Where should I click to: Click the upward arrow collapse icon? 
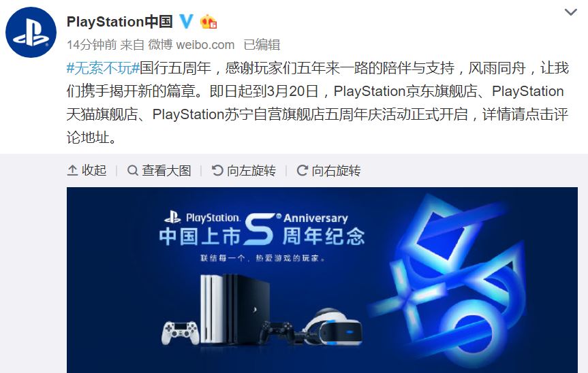coord(72,171)
